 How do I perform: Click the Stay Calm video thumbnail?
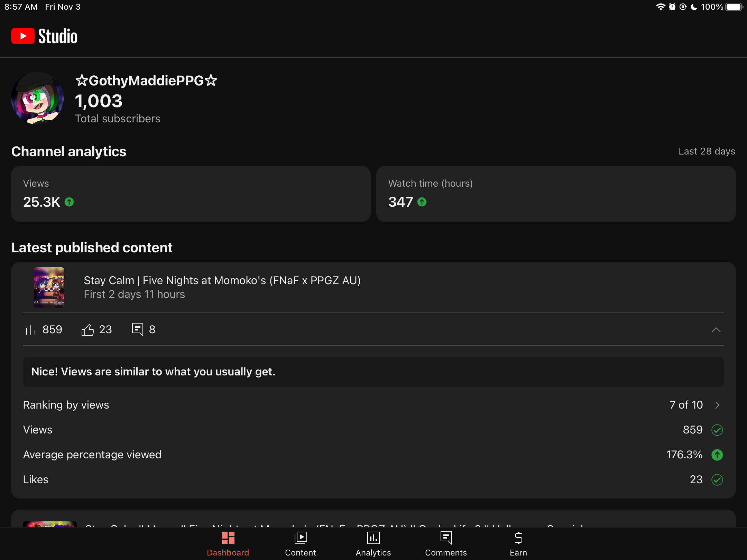(x=49, y=287)
